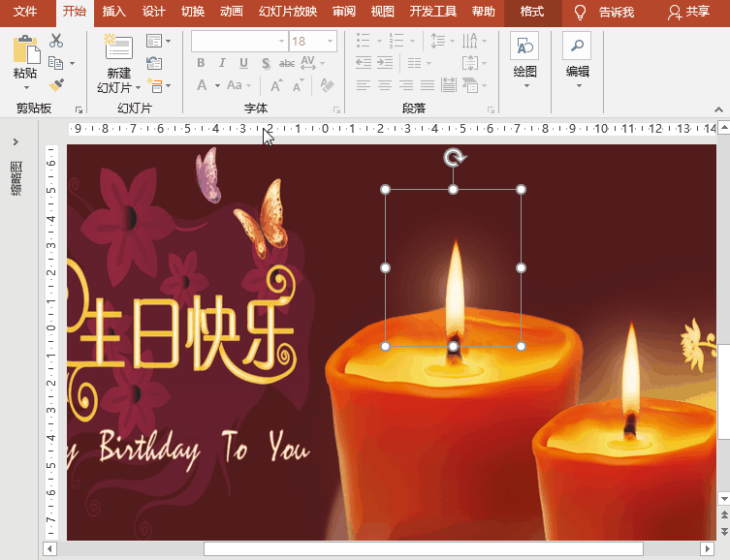Viewport: 730px width, 560px height.
Task: Click the Convert to SmartArt icon
Action: point(470,85)
